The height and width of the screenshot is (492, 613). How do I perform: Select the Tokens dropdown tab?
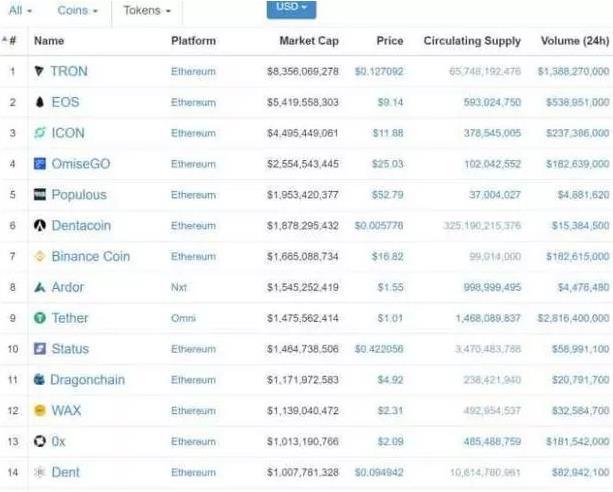(x=147, y=11)
